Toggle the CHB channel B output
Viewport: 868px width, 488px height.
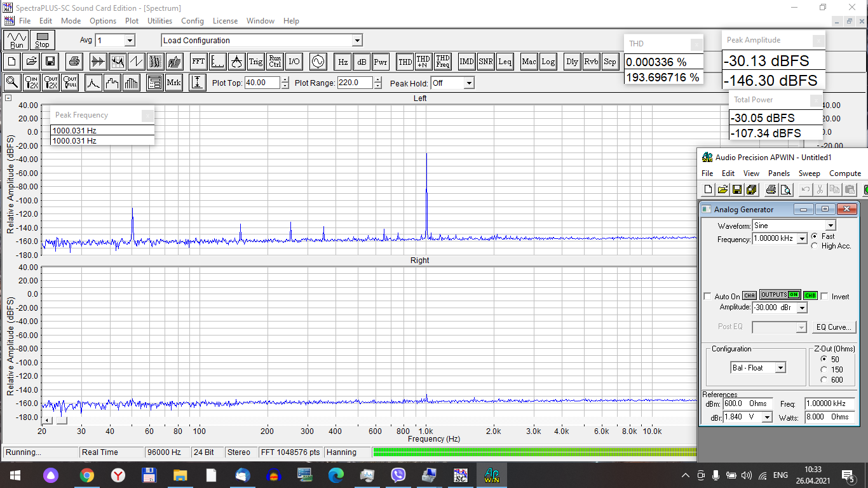point(810,295)
